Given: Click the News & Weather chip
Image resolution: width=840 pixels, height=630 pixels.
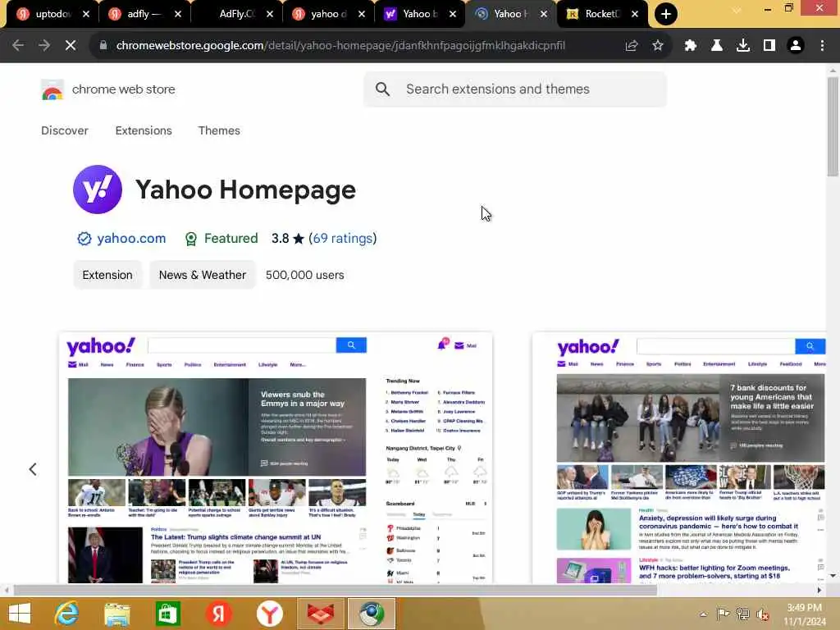Looking at the screenshot, I should [203, 275].
